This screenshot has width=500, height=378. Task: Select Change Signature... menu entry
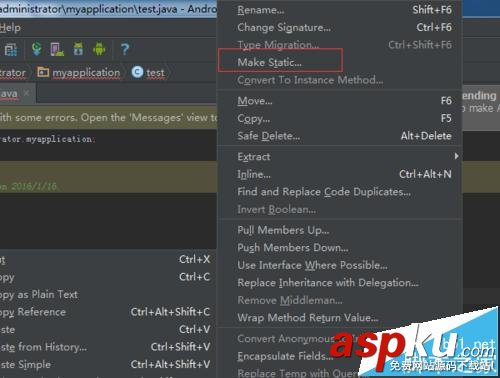tap(340, 27)
